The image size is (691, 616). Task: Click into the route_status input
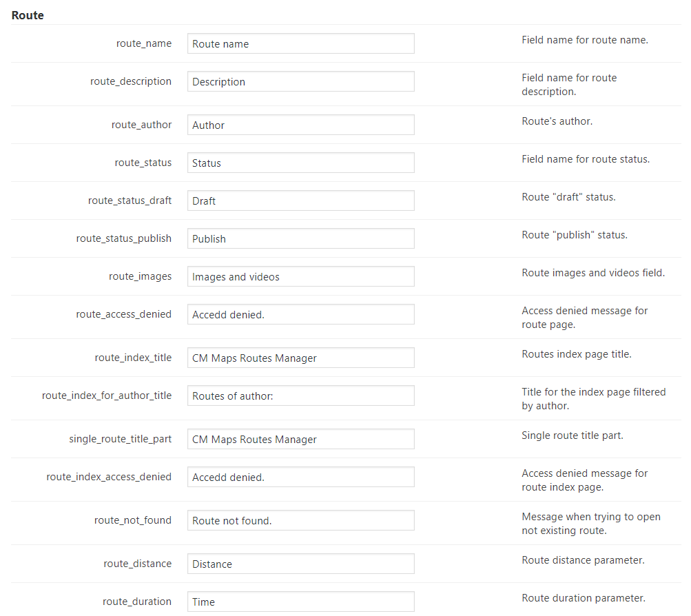click(300, 163)
